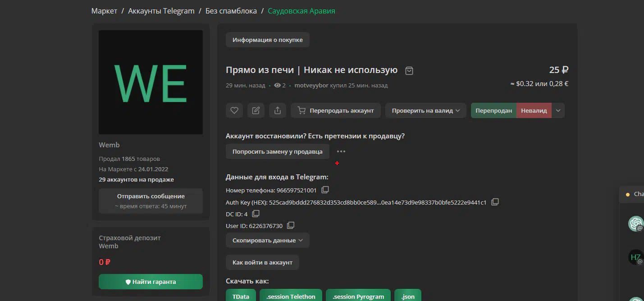
Task: Click Продал 1865 товаров text
Action: point(129,159)
